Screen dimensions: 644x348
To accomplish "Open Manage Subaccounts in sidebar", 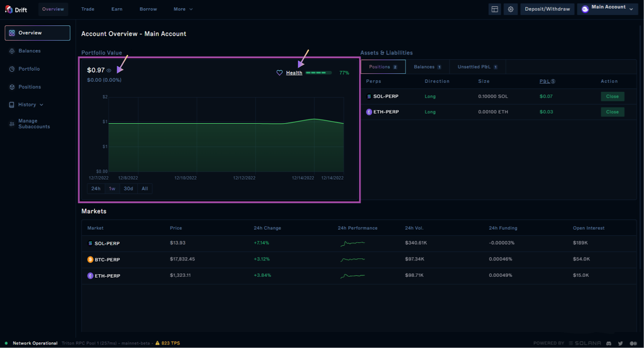I will 34,124.
